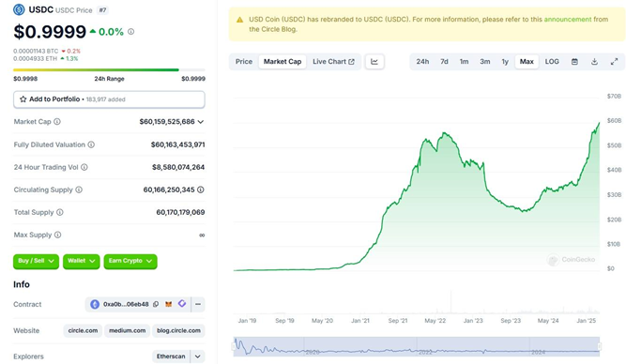Open the calendar date range picker
This screenshot has width=626, height=364.
pyautogui.click(x=574, y=62)
